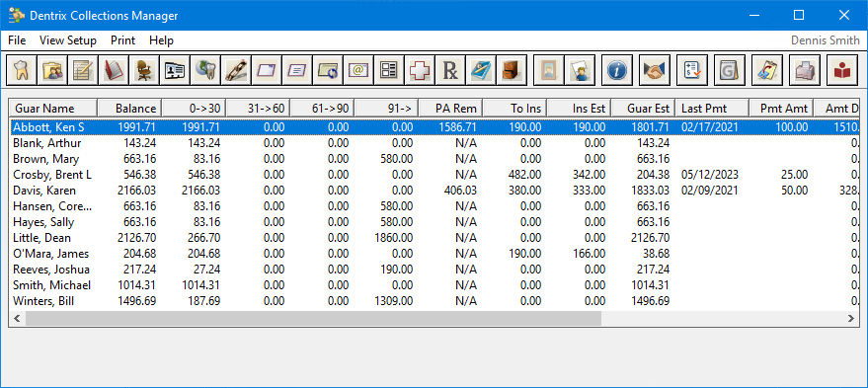The width and height of the screenshot is (868, 388).
Task: Select the Abbott, Ken S row
Action: [x=434, y=127]
